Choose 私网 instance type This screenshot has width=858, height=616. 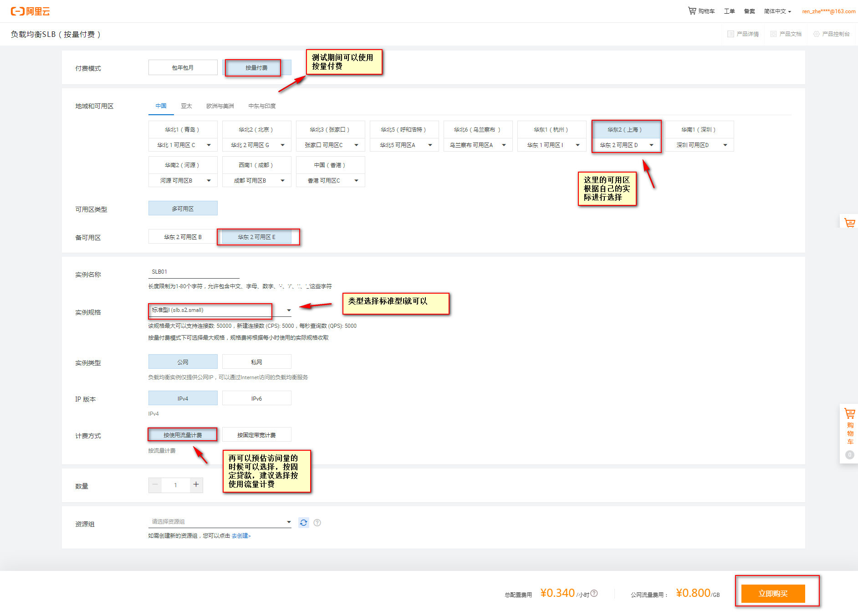coord(256,362)
